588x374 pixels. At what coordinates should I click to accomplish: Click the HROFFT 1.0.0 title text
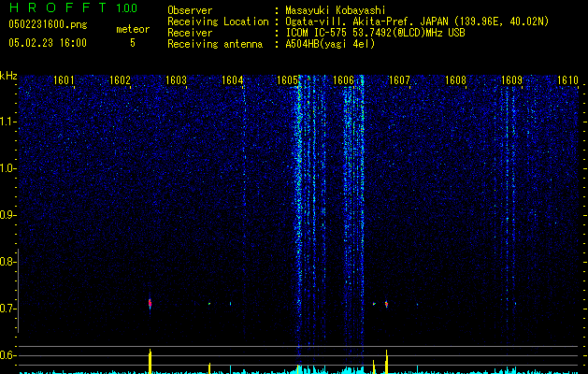click(73, 7)
